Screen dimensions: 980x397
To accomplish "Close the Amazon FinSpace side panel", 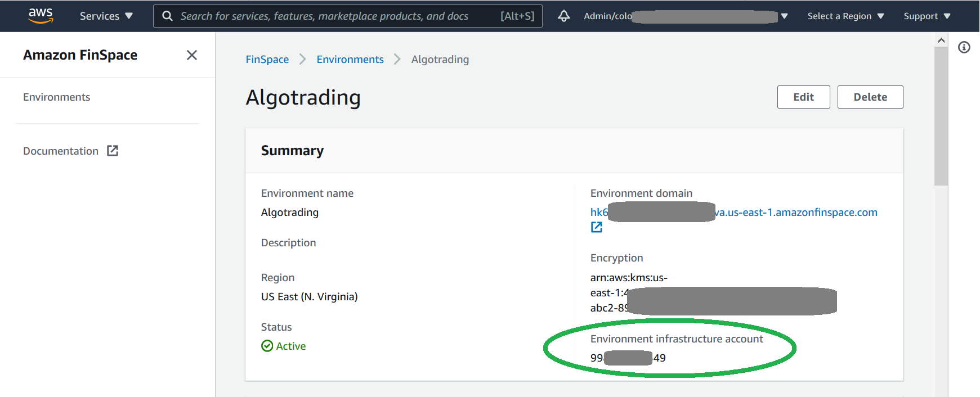I will [192, 55].
